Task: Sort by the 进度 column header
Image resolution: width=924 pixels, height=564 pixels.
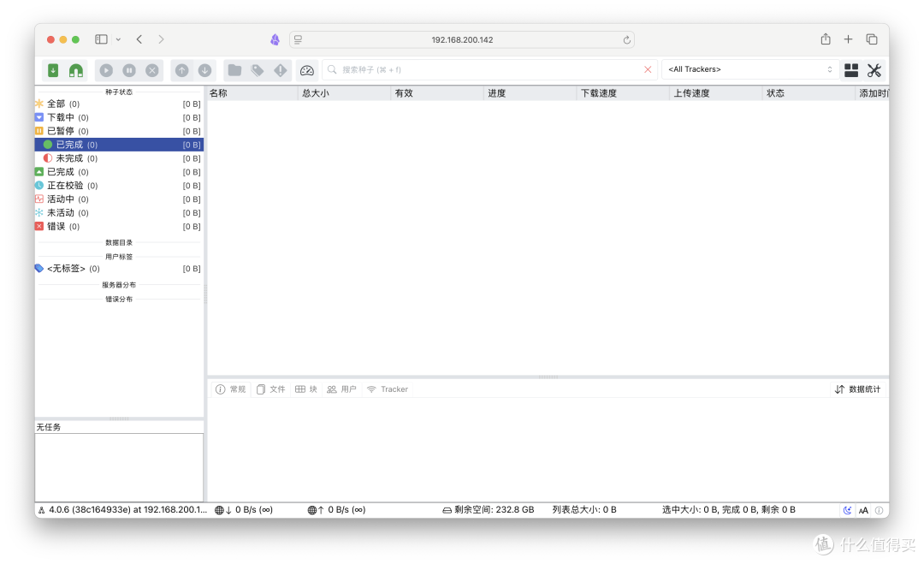Action: tap(530, 93)
